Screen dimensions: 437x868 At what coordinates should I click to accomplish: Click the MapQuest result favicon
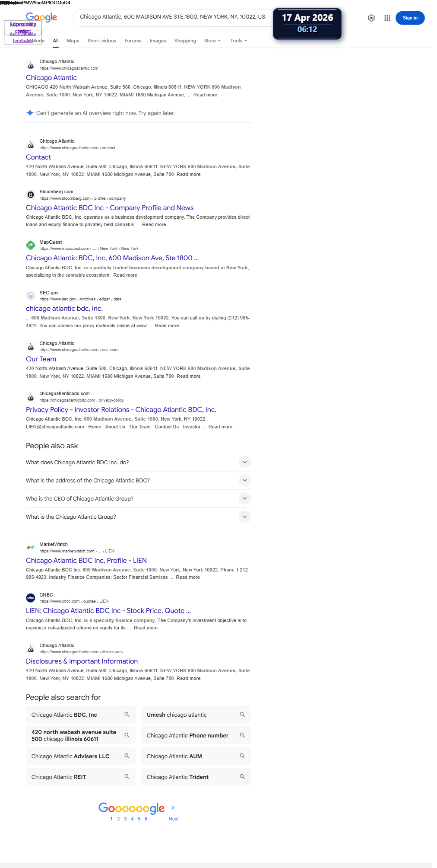pos(31,245)
